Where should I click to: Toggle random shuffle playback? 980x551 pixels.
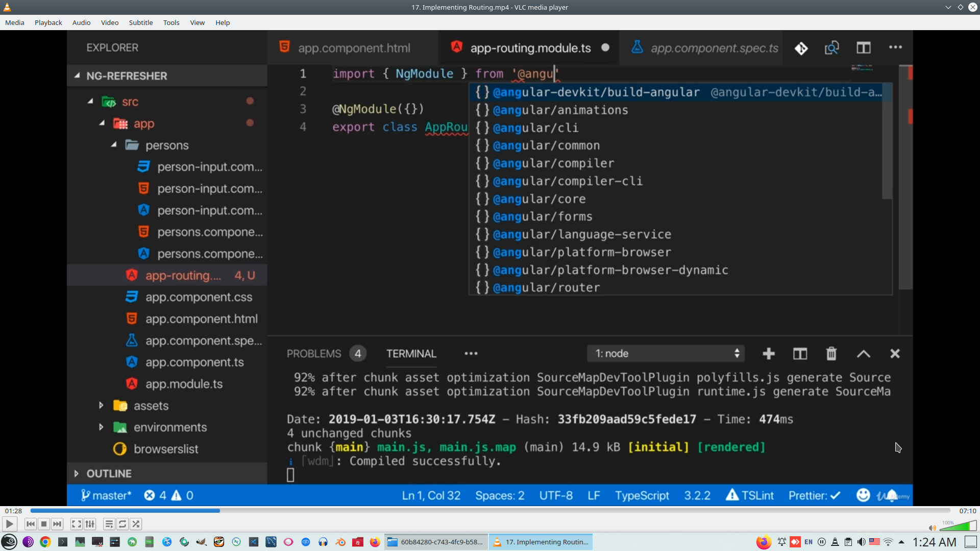tap(136, 524)
